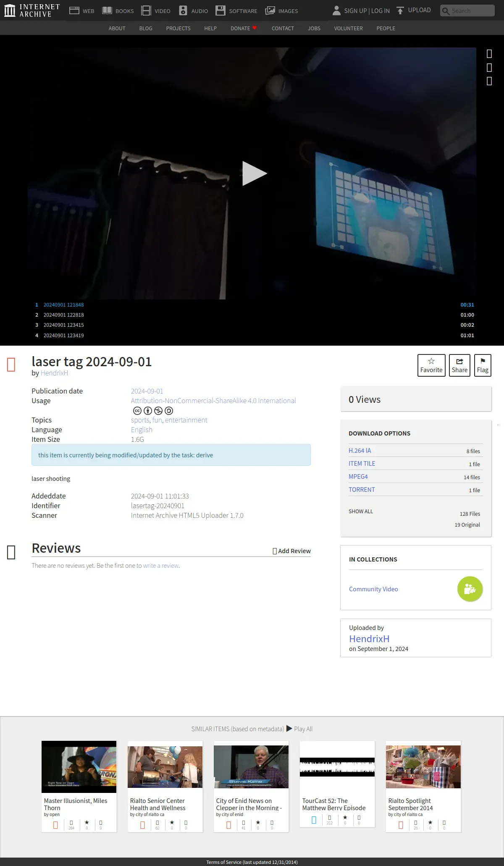Open the Images section icon

point(270,10)
